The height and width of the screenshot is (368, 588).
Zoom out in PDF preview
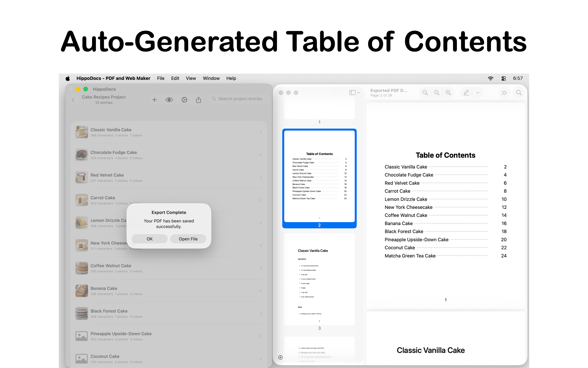(x=425, y=93)
